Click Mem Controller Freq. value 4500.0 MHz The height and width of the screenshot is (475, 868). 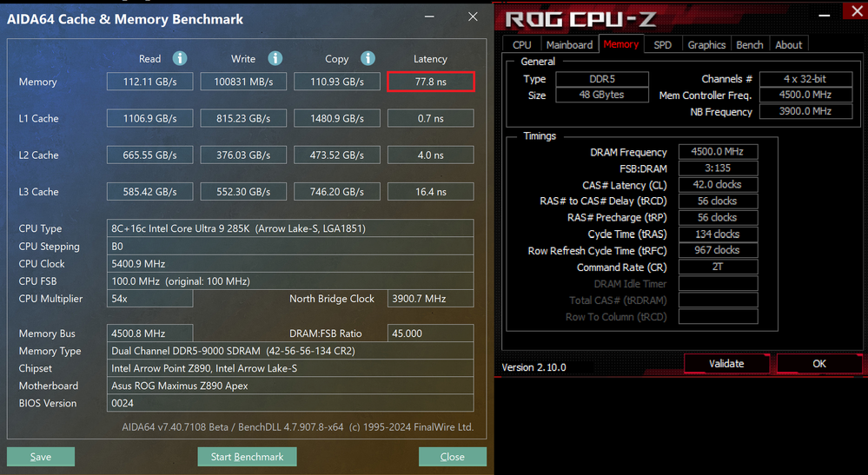805,96
